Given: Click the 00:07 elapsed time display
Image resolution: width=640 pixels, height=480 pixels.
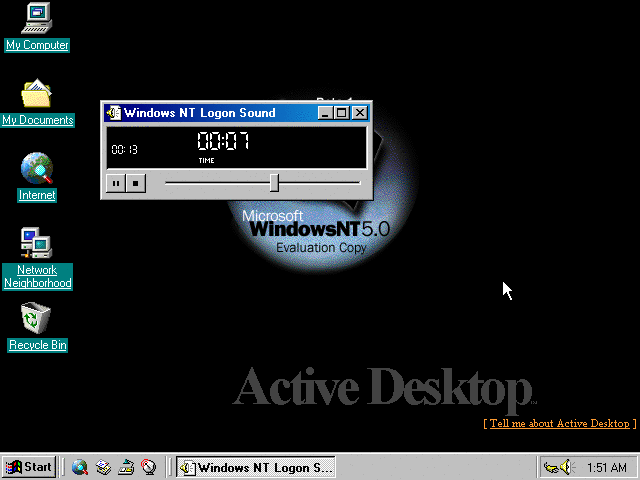Looking at the screenshot, I should pos(223,141).
